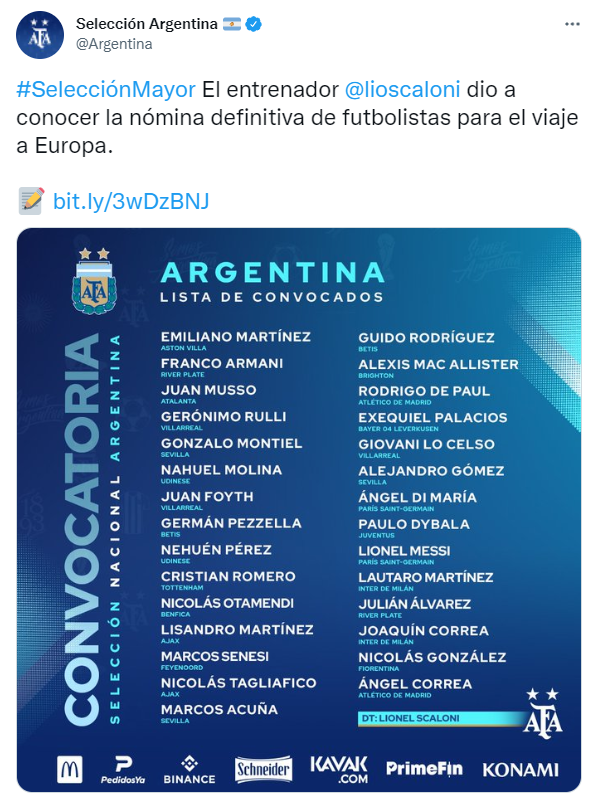Screen dimensions: 595x802
Task: Click the KONAMI sponsor logo
Action: point(520,770)
